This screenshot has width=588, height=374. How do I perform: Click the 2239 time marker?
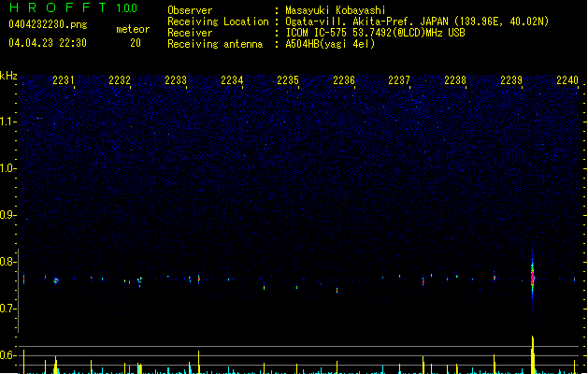pyautogui.click(x=511, y=80)
